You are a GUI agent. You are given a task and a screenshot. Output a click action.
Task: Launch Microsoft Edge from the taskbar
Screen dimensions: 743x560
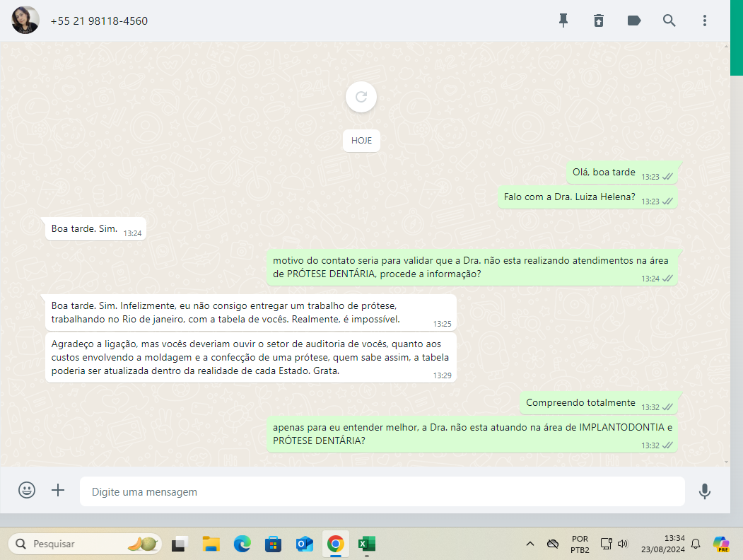[242, 544]
